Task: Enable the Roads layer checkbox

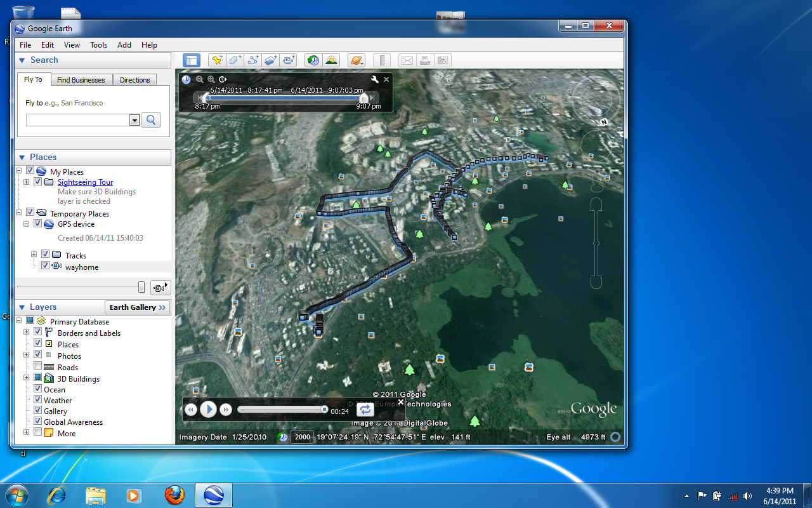Action: pyautogui.click(x=38, y=366)
